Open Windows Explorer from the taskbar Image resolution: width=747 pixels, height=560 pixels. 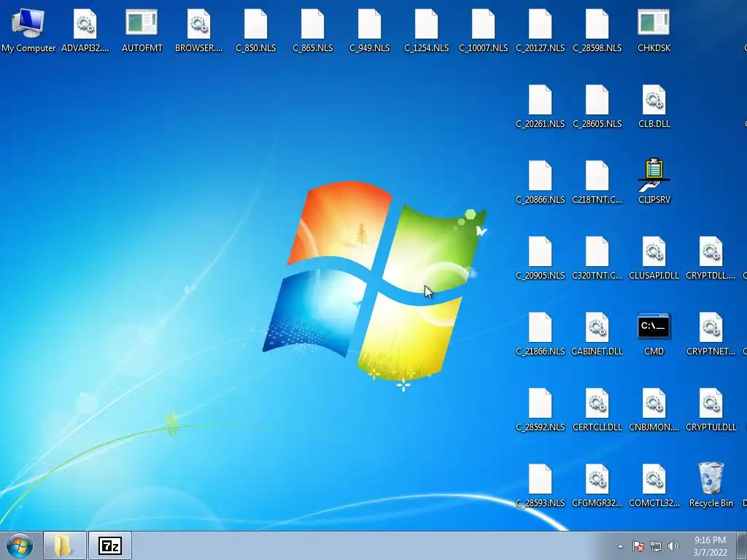[65, 545]
